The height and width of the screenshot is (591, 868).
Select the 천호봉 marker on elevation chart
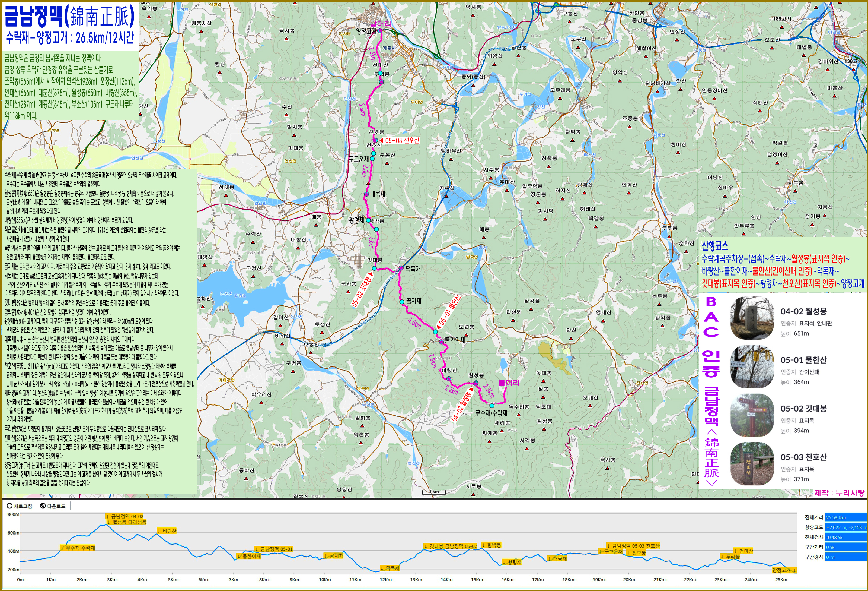636,552
